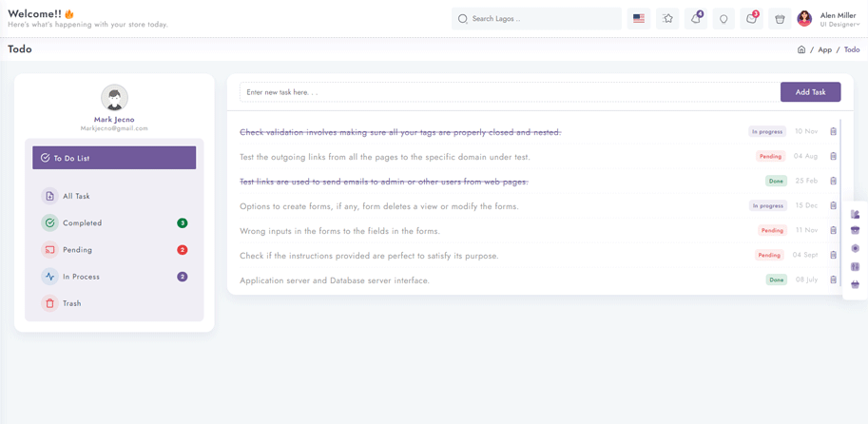868x424 pixels.
Task: Open the notifications bell icon
Action: coord(695,18)
